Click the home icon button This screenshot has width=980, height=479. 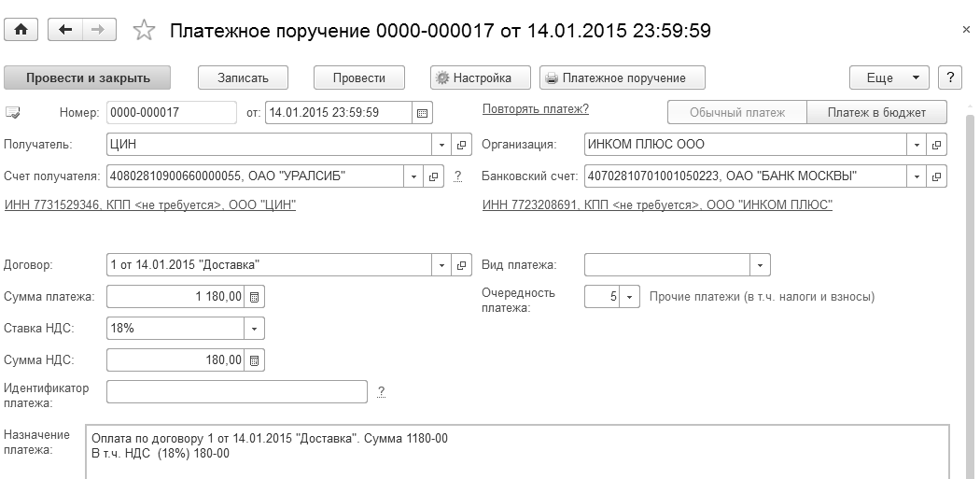pyautogui.click(x=21, y=30)
